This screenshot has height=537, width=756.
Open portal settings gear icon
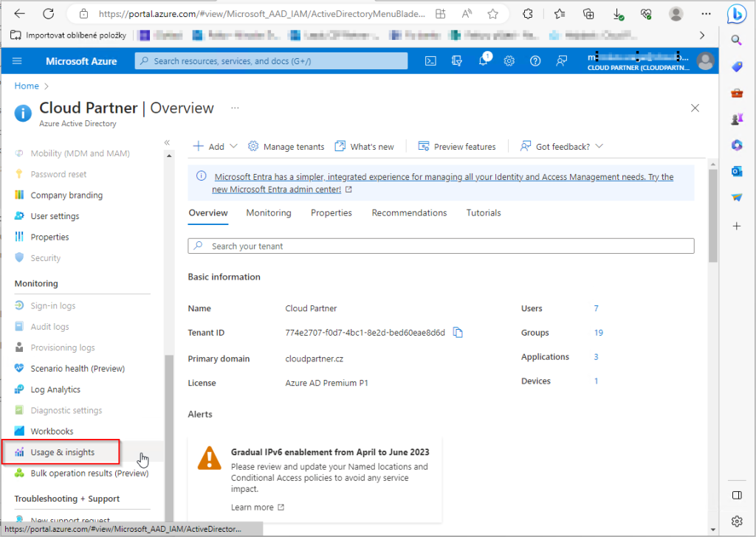[x=509, y=61]
